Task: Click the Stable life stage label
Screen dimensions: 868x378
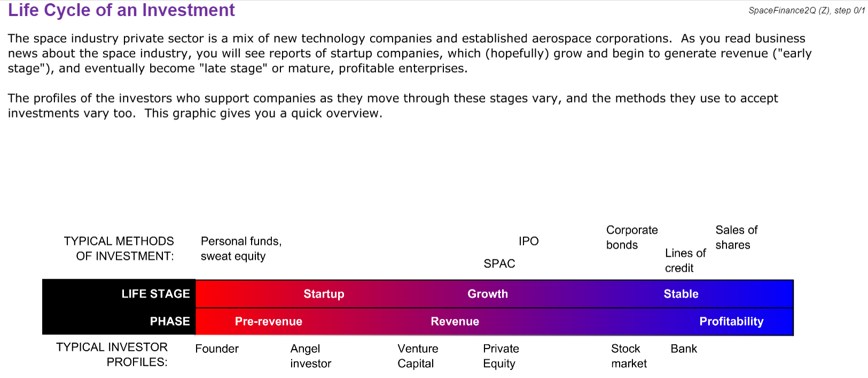Action: coord(681,294)
